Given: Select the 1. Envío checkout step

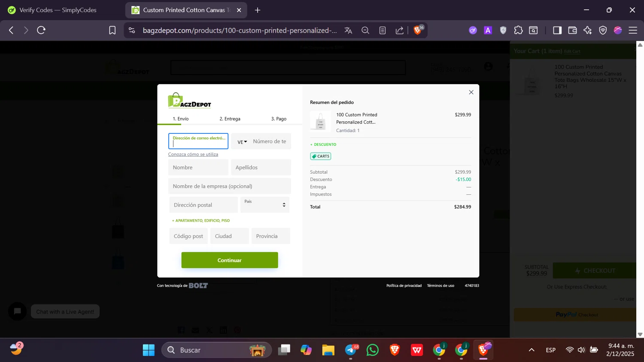Looking at the screenshot, I should [x=181, y=119].
